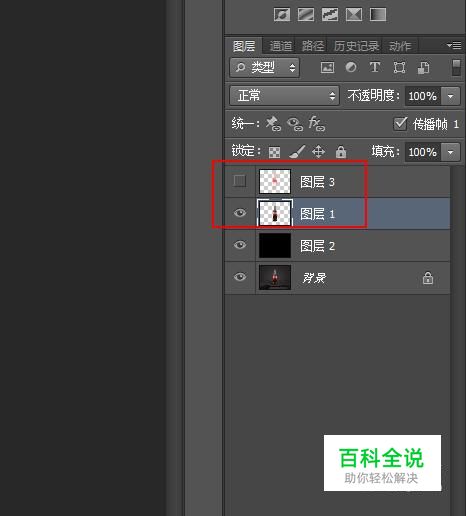
Task: Lock transparent pixels checkerboard icon
Action: click(x=274, y=152)
